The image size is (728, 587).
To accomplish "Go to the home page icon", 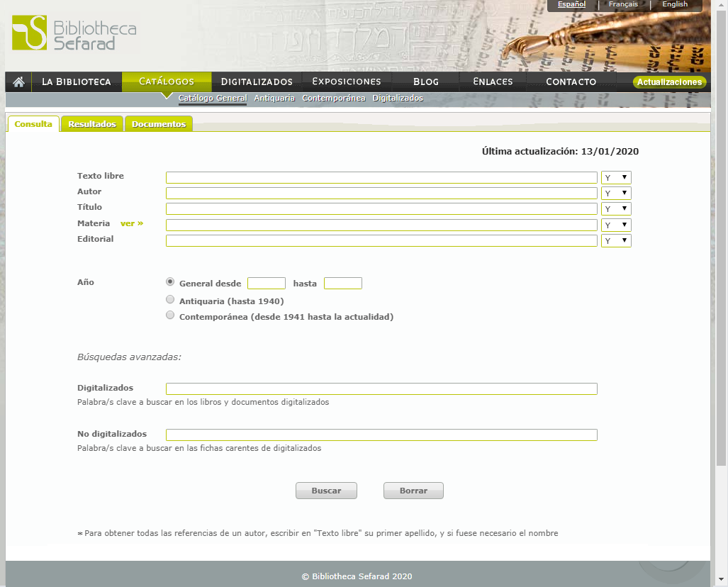I will coord(18,82).
